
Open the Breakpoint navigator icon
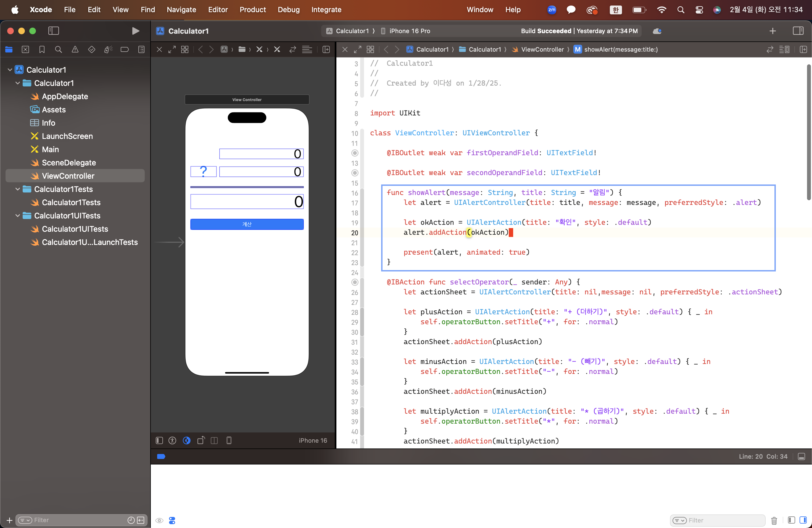[125, 49]
